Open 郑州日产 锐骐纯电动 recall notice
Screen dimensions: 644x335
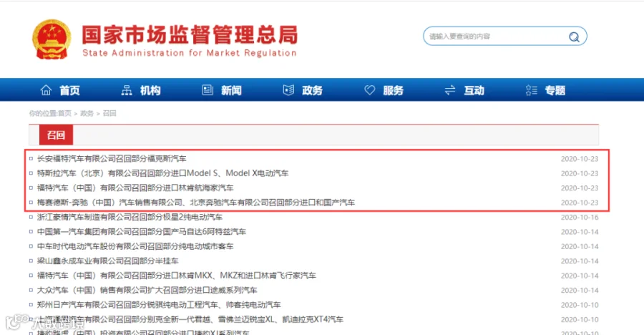[x=159, y=305]
